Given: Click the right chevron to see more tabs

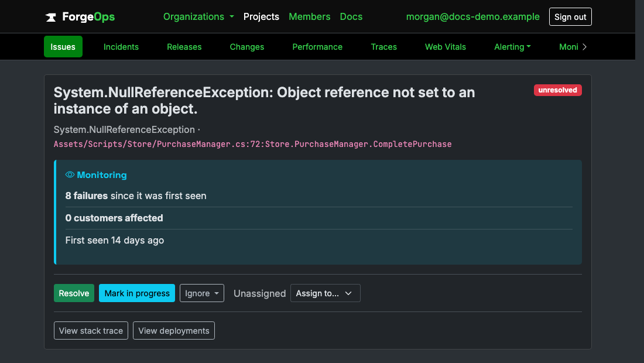Looking at the screenshot, I should coord(584,47).
